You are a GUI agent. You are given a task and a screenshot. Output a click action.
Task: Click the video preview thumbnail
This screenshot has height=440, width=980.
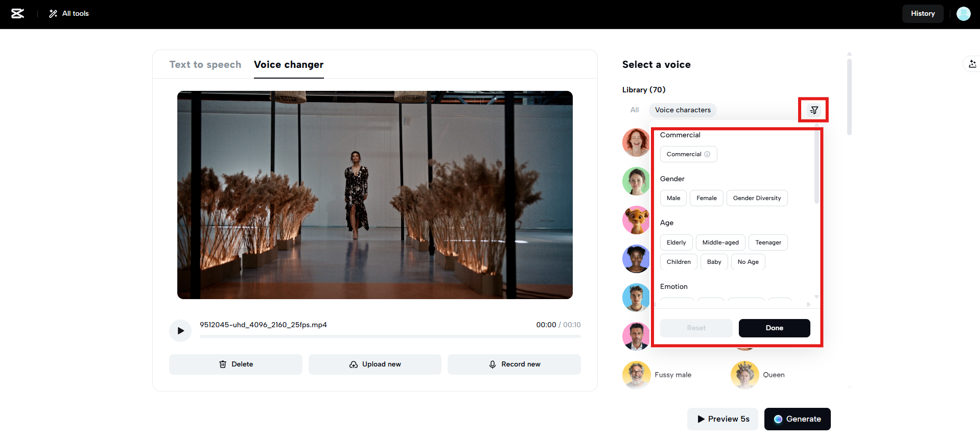point(375,195)
